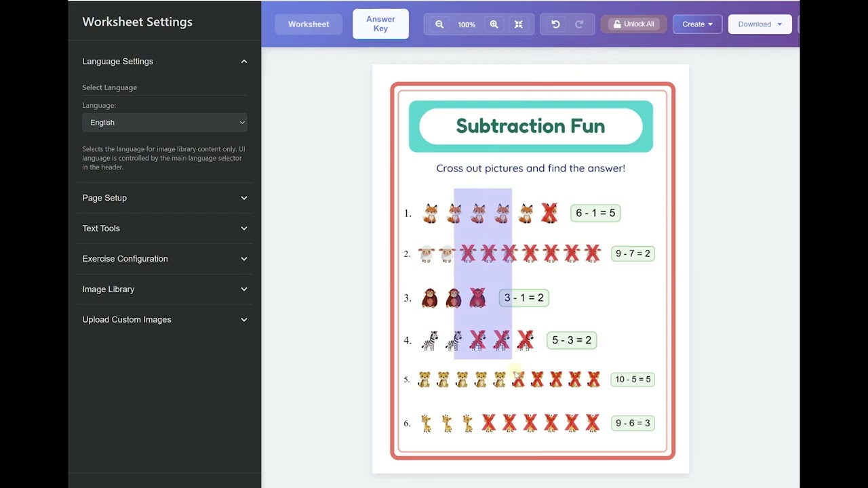
Task: Click the first sheep image in row 2
Action: pos(426,254)
